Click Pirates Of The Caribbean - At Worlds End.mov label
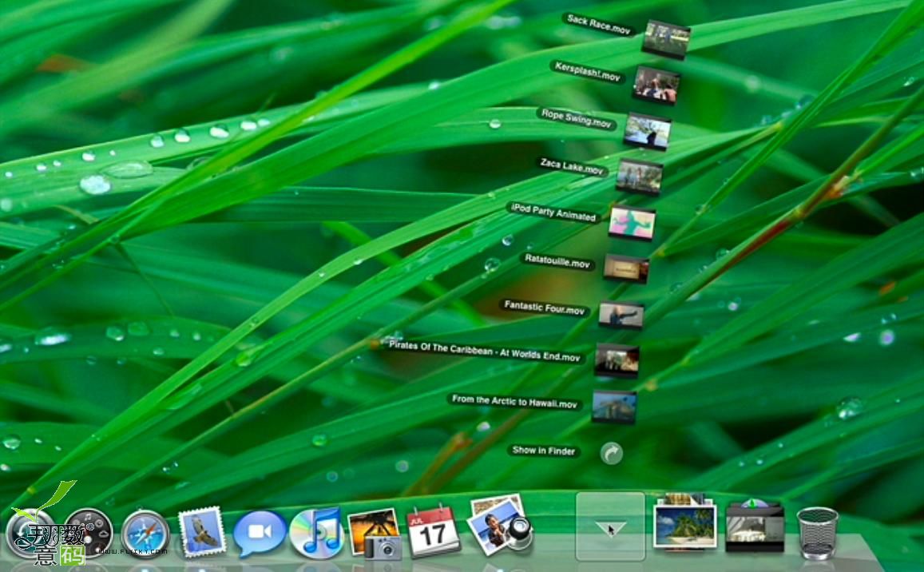 (485, 351)
